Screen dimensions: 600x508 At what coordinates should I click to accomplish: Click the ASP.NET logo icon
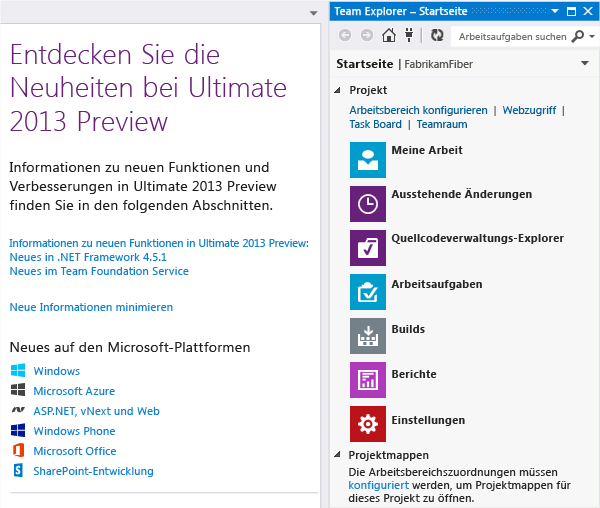[x=18, y=410]
